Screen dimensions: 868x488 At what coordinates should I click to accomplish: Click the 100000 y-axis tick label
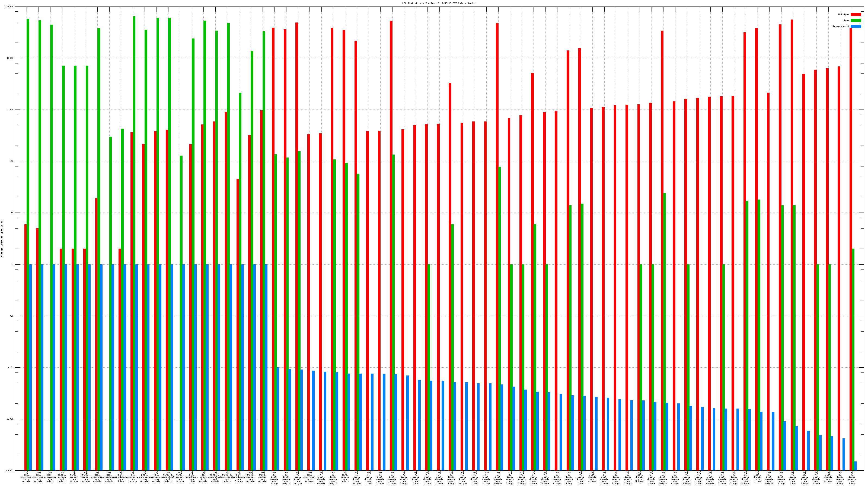click(x=10, y=7)
